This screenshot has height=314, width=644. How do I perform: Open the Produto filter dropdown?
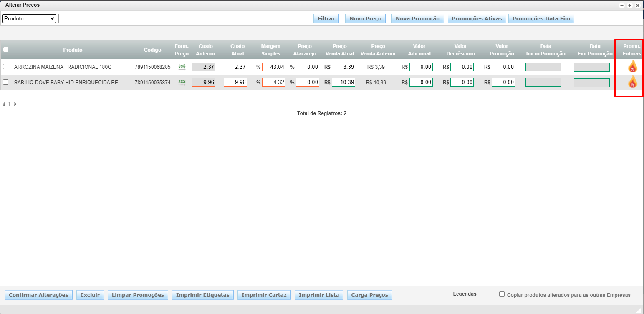pyautogui.click(x=29, y=19)
